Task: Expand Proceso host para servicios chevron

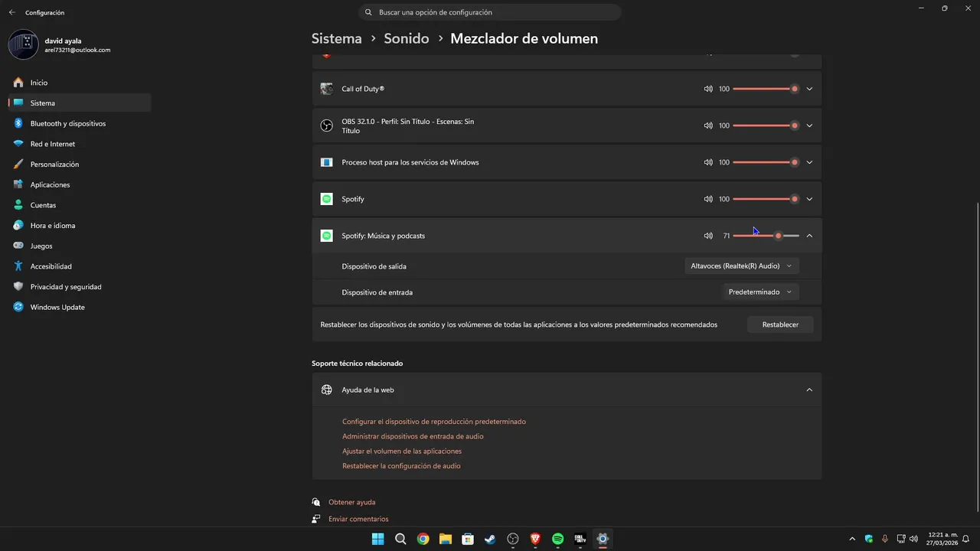Action: pyautogui.click(x=809, y=162)
